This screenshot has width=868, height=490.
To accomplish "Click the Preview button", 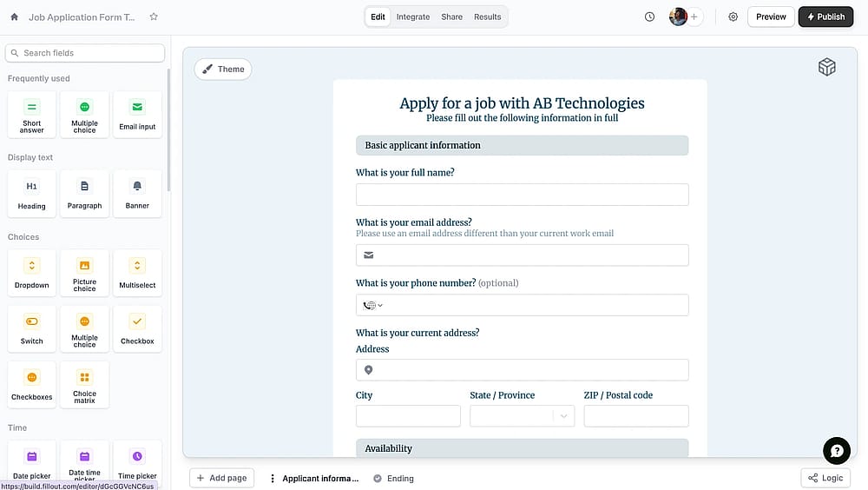I will tap(771, 17).
